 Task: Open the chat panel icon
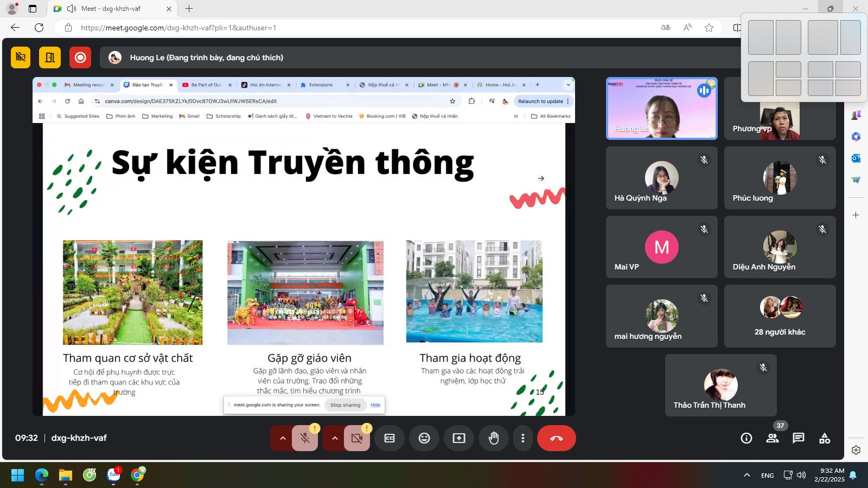798,438
